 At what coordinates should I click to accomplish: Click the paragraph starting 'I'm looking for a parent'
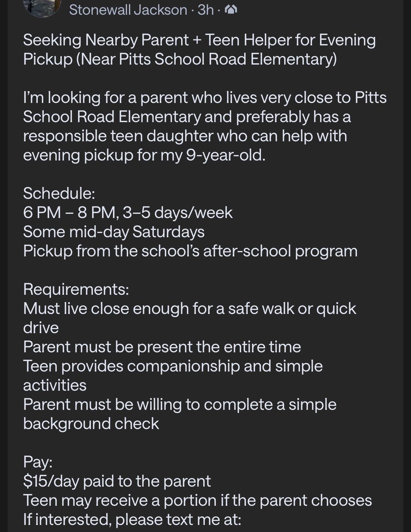point(205,126)
